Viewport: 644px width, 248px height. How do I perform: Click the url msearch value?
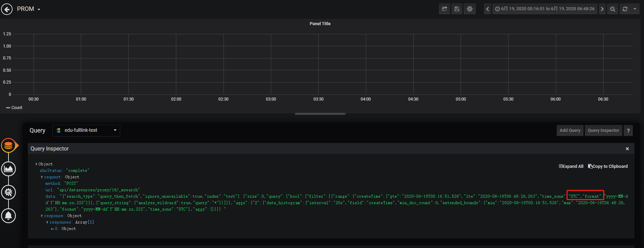[x=99, y=190]
